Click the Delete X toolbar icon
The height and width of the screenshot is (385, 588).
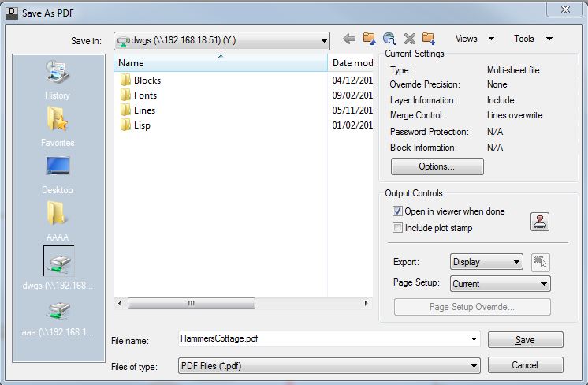[x=410, y=39]
